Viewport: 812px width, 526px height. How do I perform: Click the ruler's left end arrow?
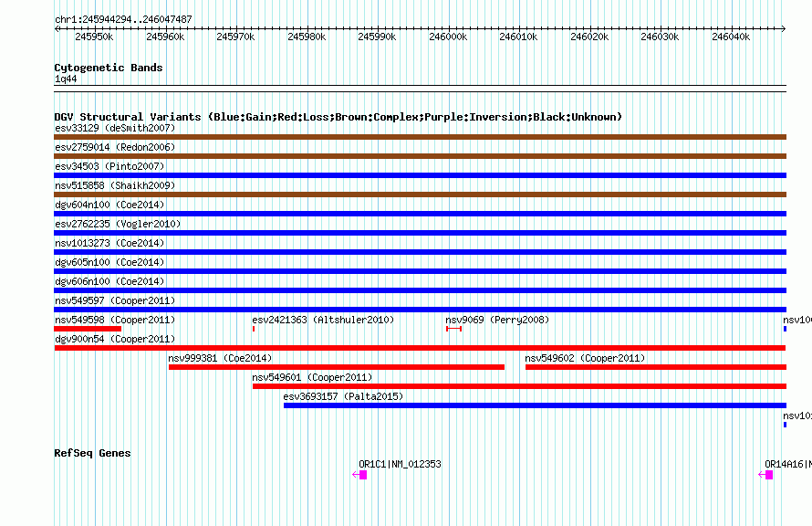[57, 29]
